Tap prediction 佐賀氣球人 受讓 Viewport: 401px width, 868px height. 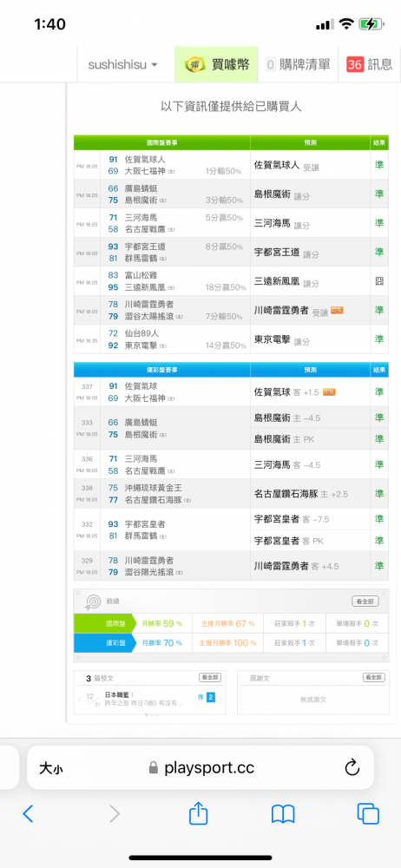point(286,165)
